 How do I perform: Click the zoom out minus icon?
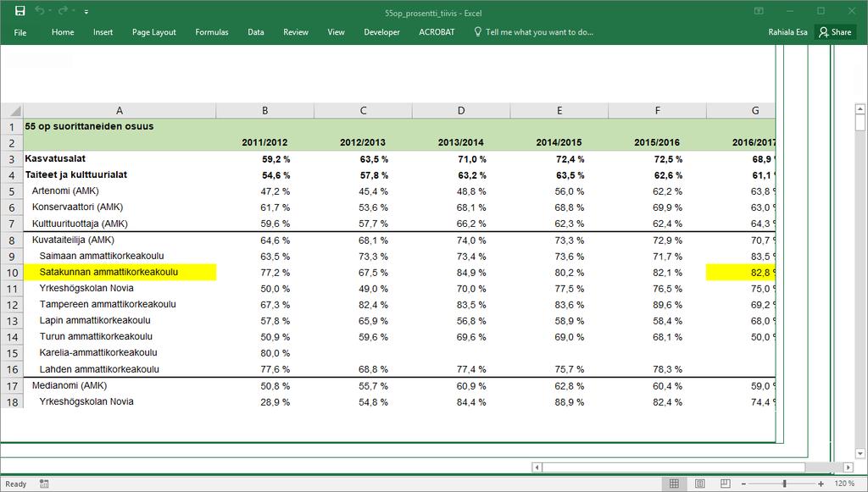pos(743,484)
